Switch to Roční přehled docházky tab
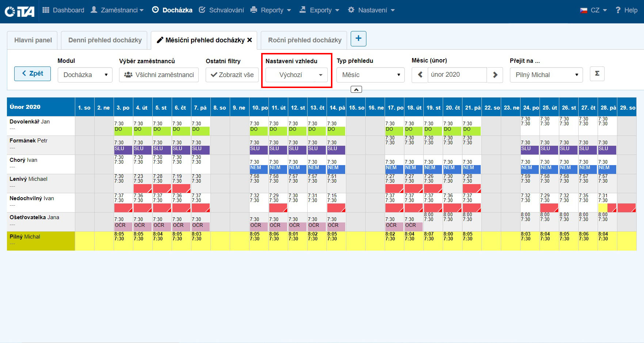 (x=305, y=40)
